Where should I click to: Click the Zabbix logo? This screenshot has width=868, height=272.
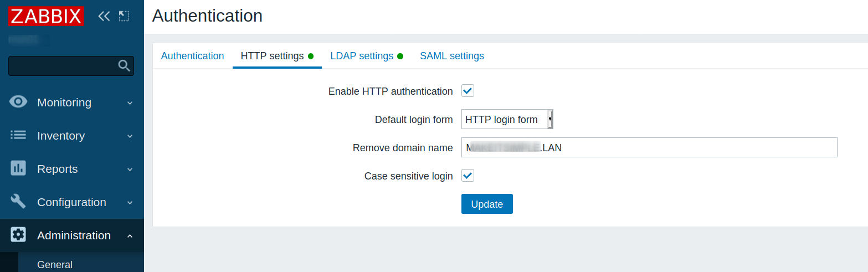pyautogui.click(x=46, y=17)
